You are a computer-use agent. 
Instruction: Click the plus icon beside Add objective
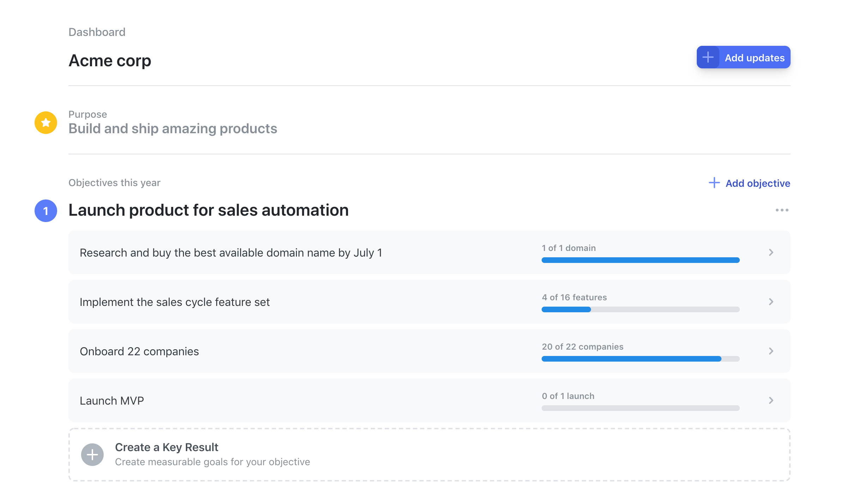coord(714,183)
